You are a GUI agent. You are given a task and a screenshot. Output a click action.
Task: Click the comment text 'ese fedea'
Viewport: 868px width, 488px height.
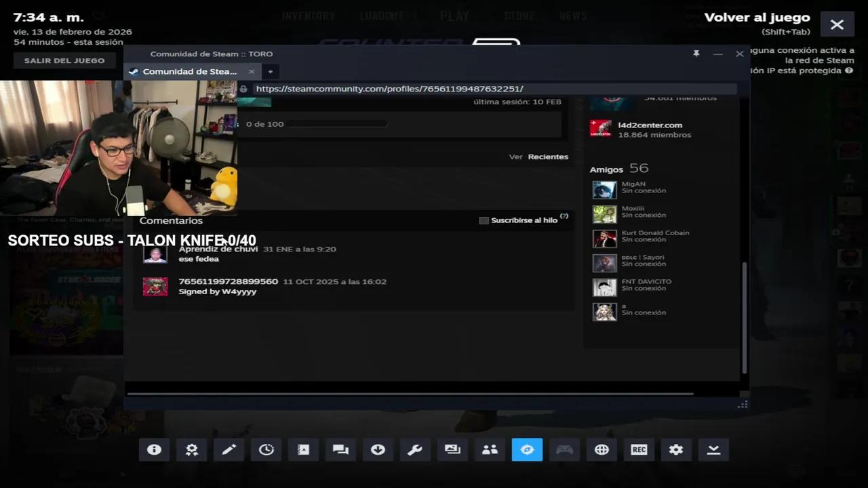point(199,259)
